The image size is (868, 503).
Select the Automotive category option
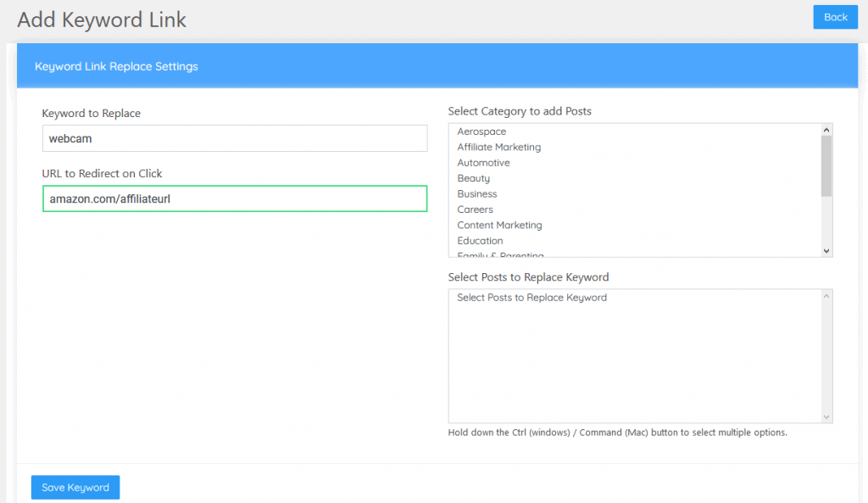click(x=483, y=163)
